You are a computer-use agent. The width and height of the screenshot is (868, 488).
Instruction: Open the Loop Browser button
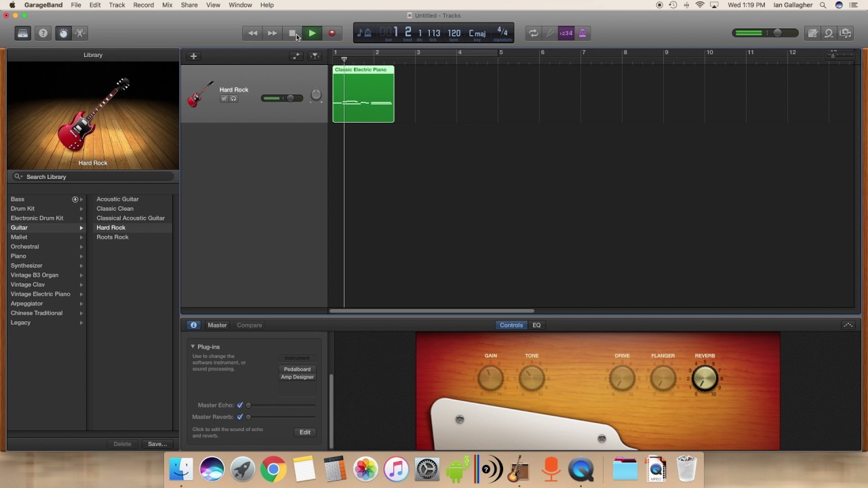coord(829,33)
